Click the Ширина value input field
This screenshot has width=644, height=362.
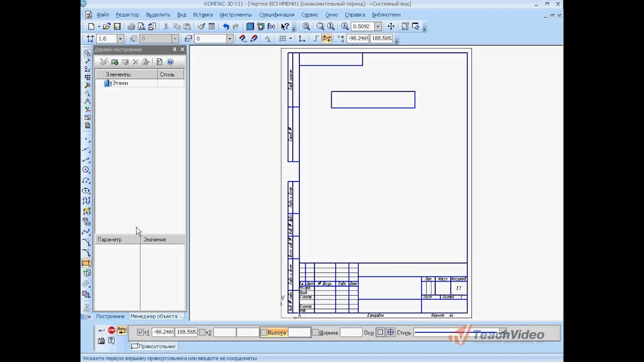[351, 332]
